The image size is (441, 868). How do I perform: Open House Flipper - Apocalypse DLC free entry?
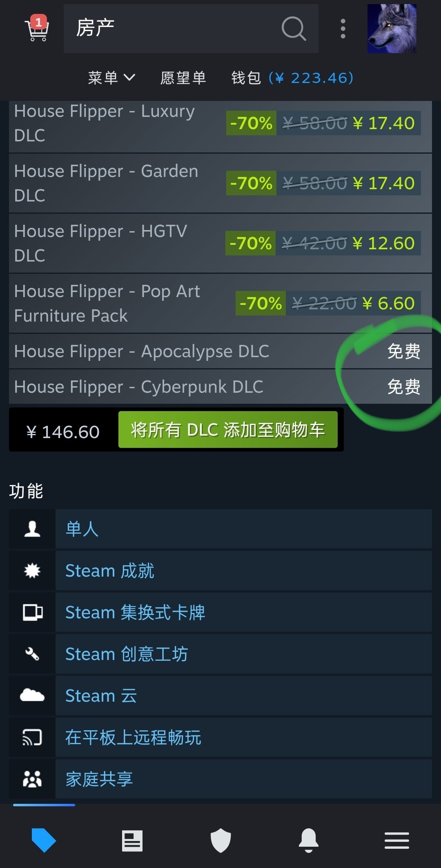coord(220,351)
